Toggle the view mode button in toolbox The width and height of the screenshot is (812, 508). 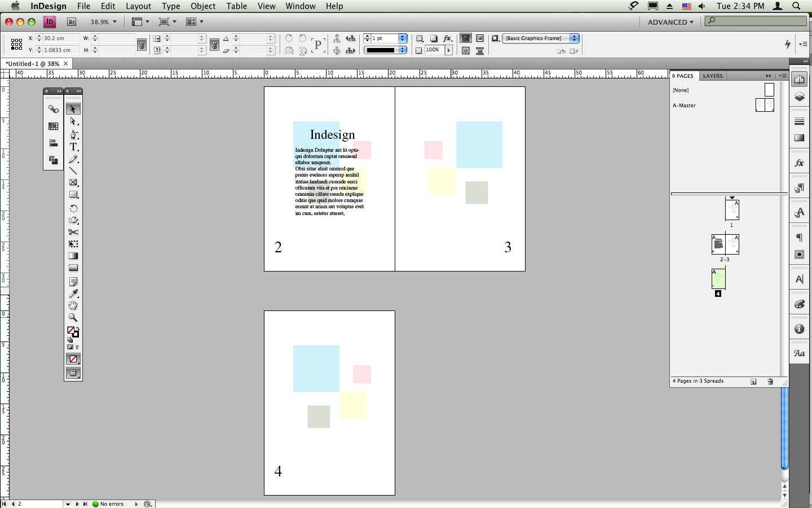tap(73, 373)
